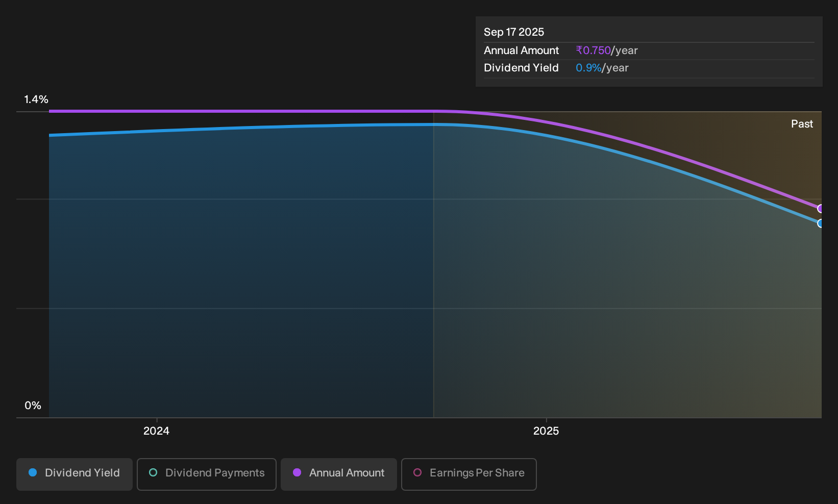
Task: Select the blue Dividend Yield endpoint marker
Action: pyautogui.click(x=820, y=223)
